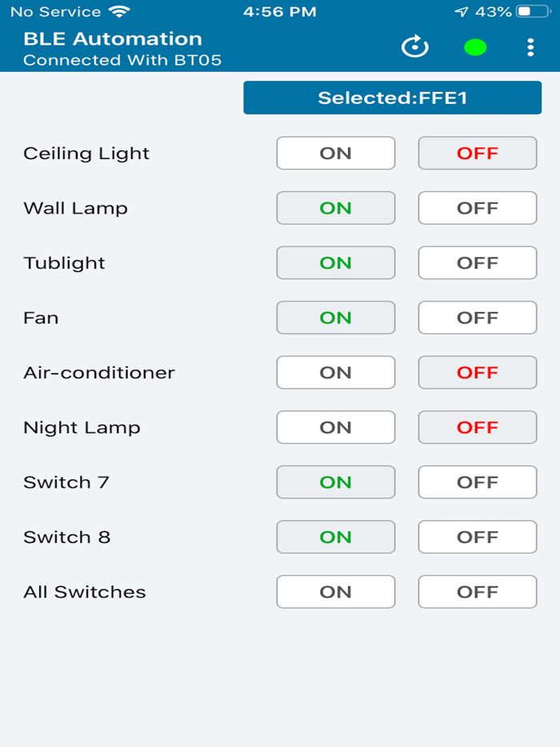Open the Selected:FFE1 characteristic selector

(392, 98)
